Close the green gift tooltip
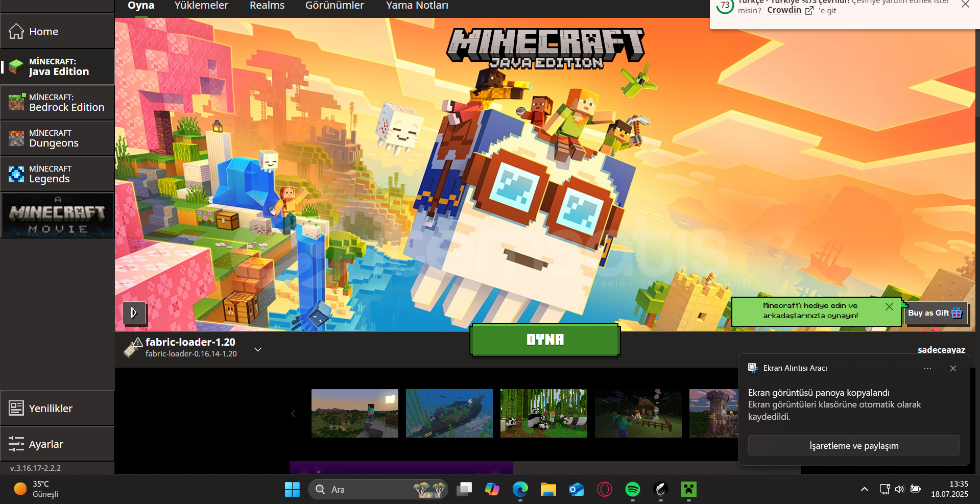Image resolution: width=980 pixels, height=504 pixels. tap(889, 306)
